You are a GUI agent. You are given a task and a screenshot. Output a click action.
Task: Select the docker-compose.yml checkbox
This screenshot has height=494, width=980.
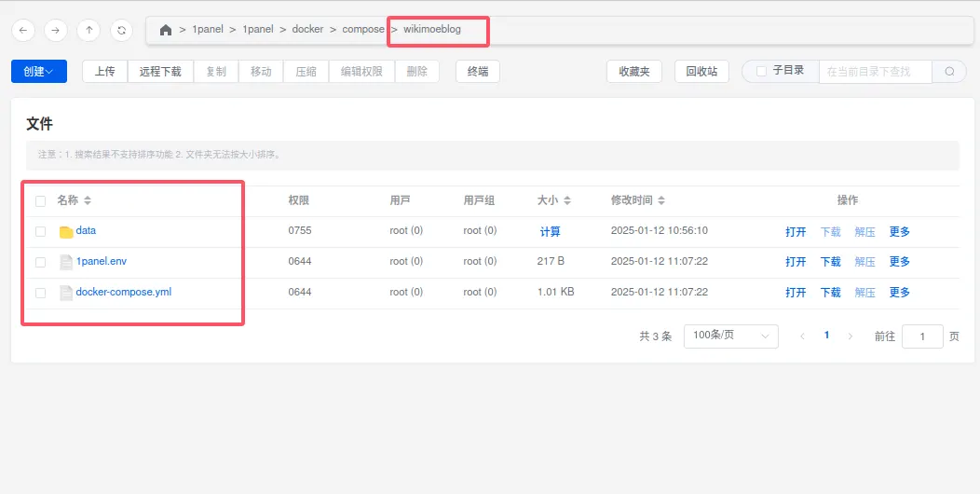41,293
